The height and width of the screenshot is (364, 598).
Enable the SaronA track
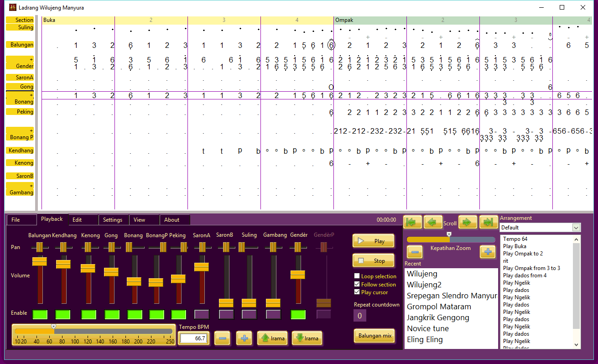click(202, 314)
